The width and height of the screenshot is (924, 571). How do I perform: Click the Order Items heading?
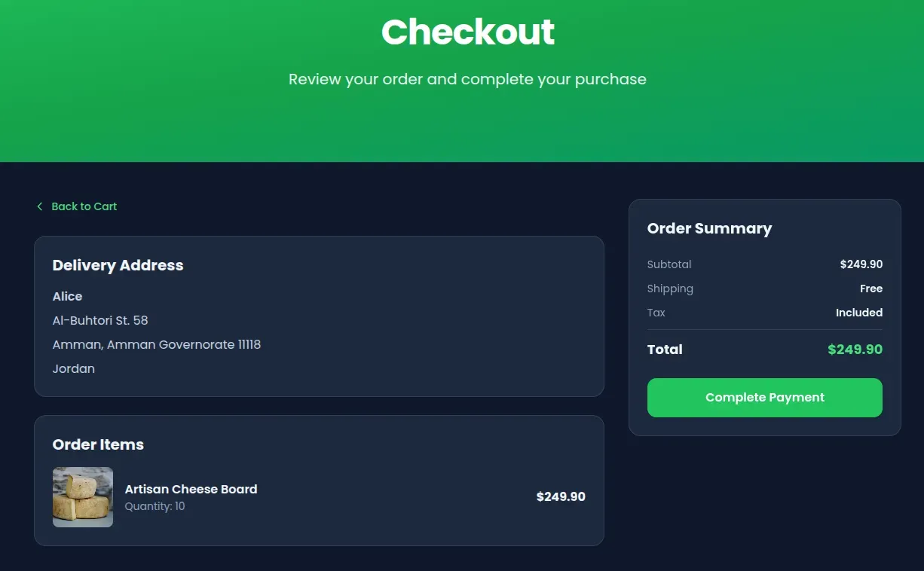[x=98, y=444]
